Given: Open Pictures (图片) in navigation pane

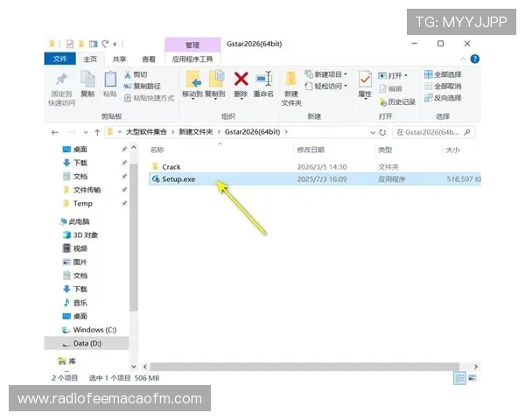Looking at the screenshot, I should [75, 262].
